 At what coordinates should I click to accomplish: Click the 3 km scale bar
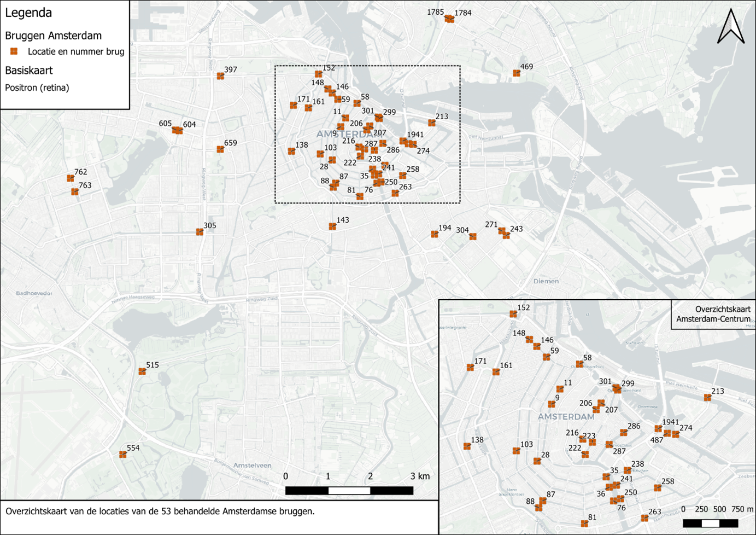click(349, 491)
